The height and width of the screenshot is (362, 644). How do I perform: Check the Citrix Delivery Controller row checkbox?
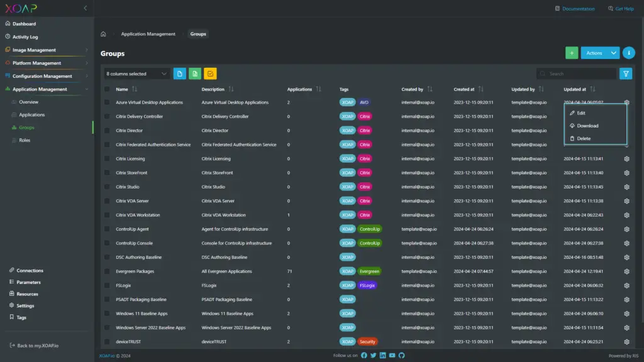(107, 116)
